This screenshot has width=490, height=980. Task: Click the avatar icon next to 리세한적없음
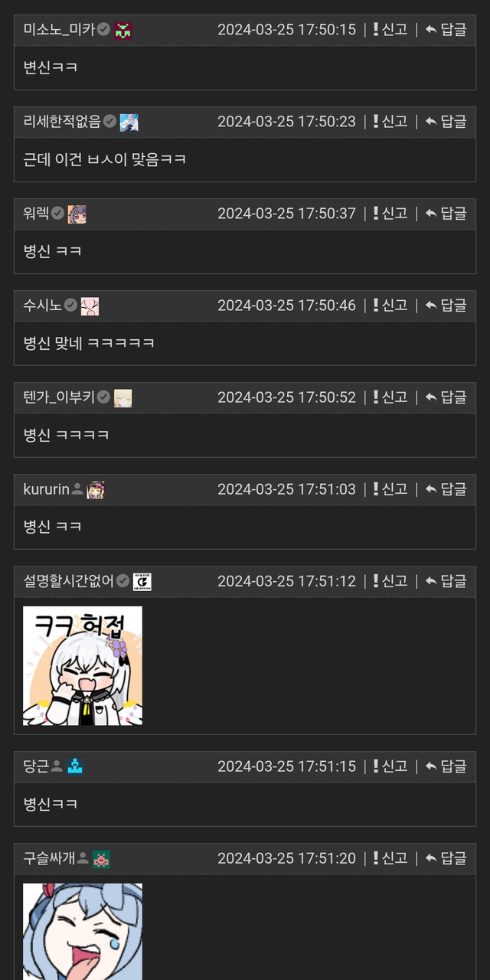(x=129, y=122)
